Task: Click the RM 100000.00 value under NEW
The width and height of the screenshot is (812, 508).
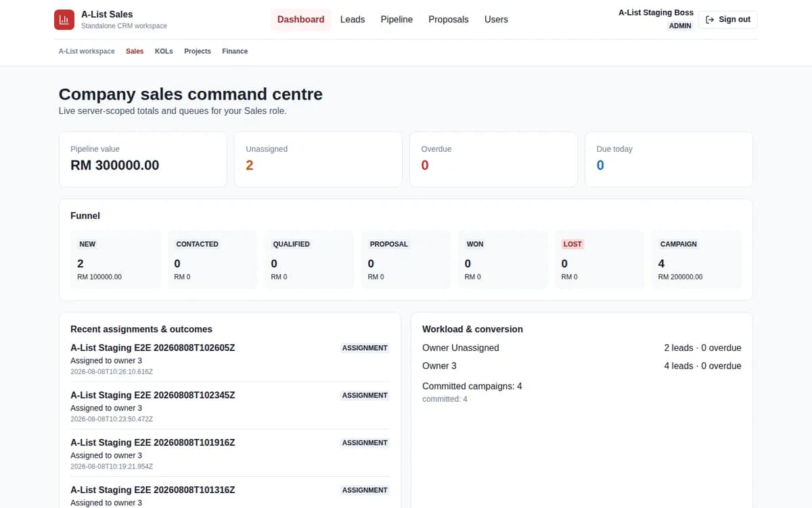Action: [x=100, y=277]
